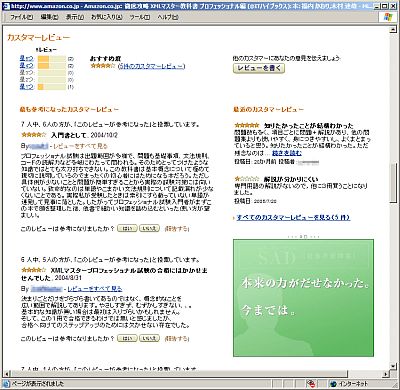This screenshot has height=390, width=400.
Task: Click the green SAD advertisement banner
Action: click(303, 298)
